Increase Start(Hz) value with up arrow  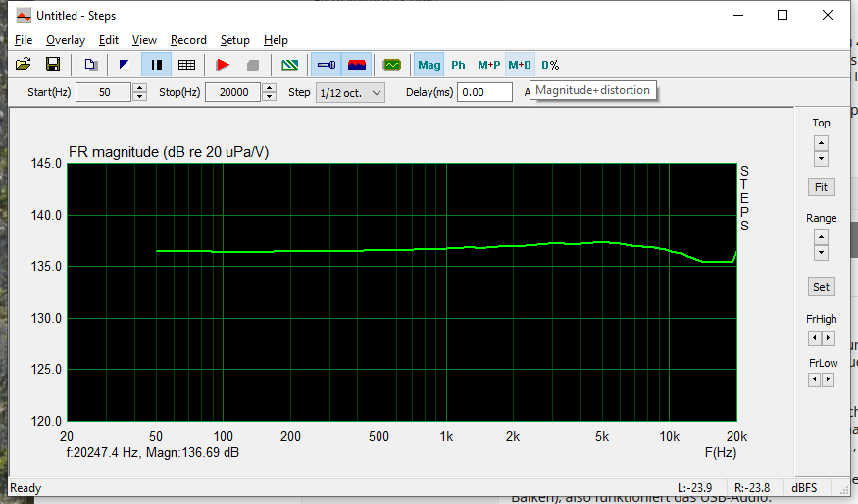click(x=139, y=87)
